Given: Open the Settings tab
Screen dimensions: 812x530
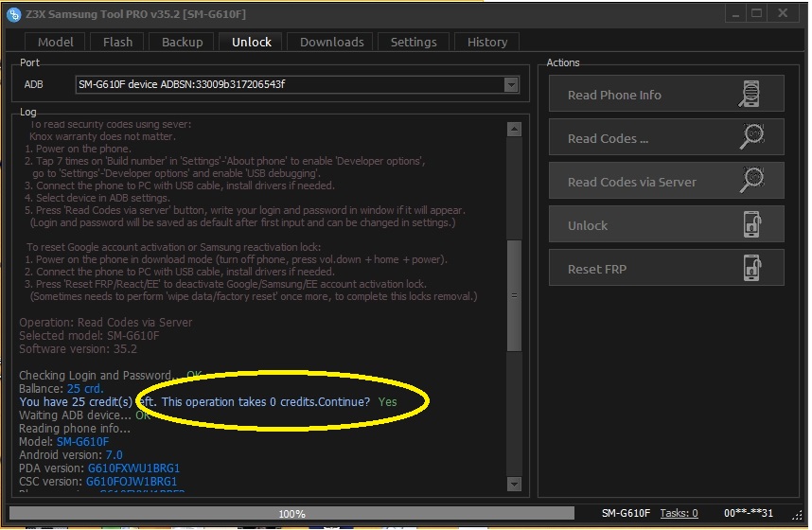Looking at the screenshot, I should pos(414,42).
